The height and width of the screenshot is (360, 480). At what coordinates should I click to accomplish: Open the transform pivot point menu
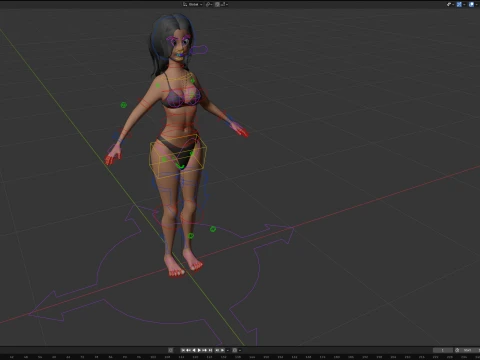click(209, 4)
